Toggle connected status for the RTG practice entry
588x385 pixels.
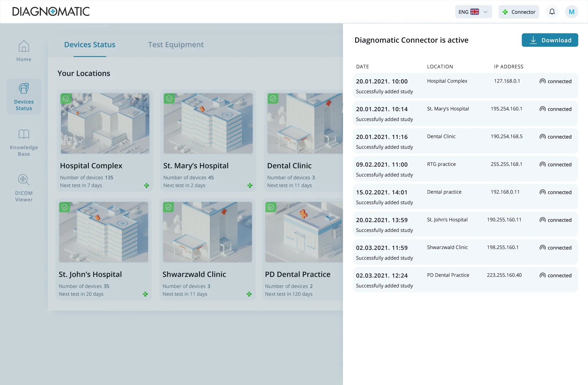pos(556,164)
